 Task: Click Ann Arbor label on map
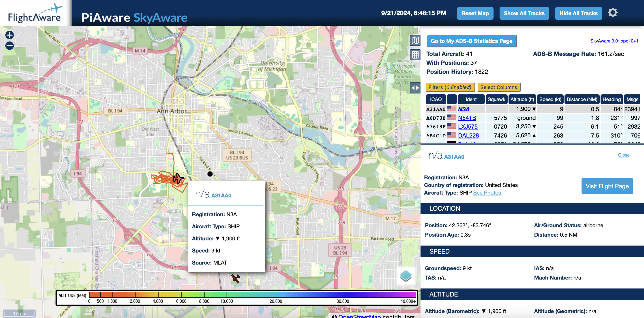pos(172,111)
